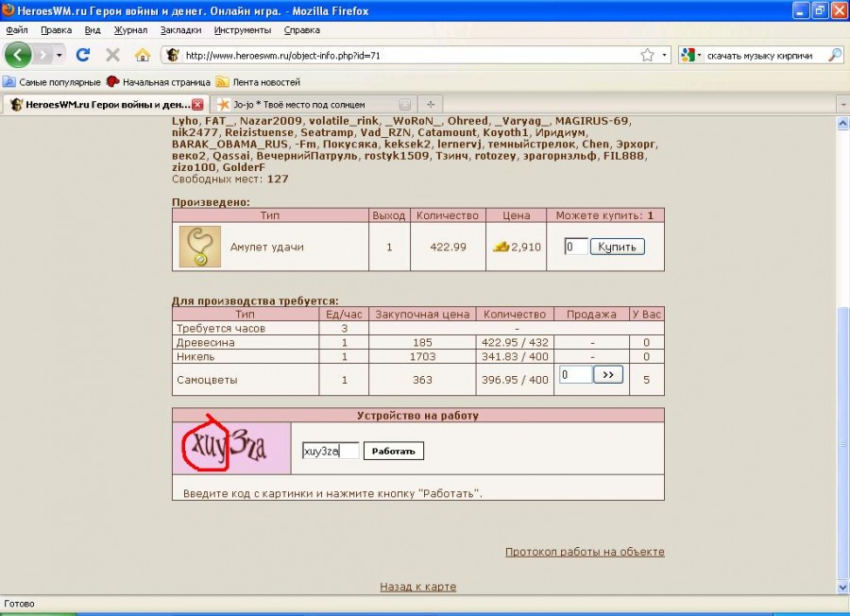Click the Работать button
The image size is (850, 616).
394,451
